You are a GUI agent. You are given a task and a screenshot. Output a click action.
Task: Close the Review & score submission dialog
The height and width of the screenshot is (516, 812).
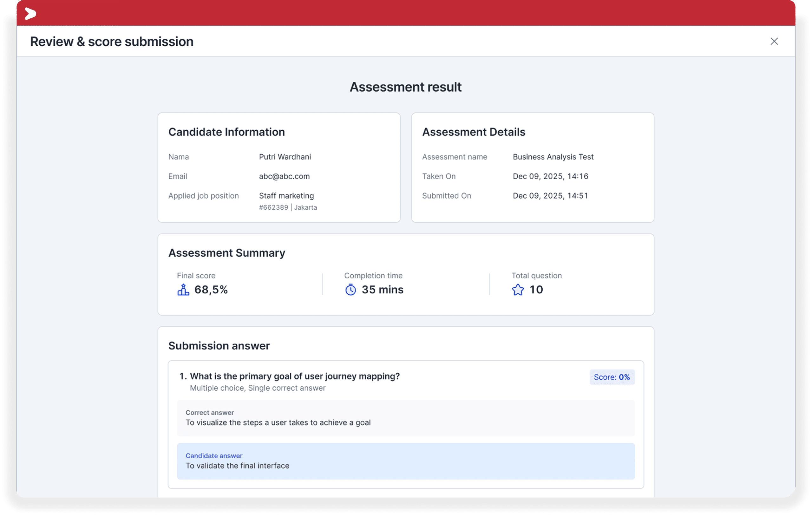(774, 41)
